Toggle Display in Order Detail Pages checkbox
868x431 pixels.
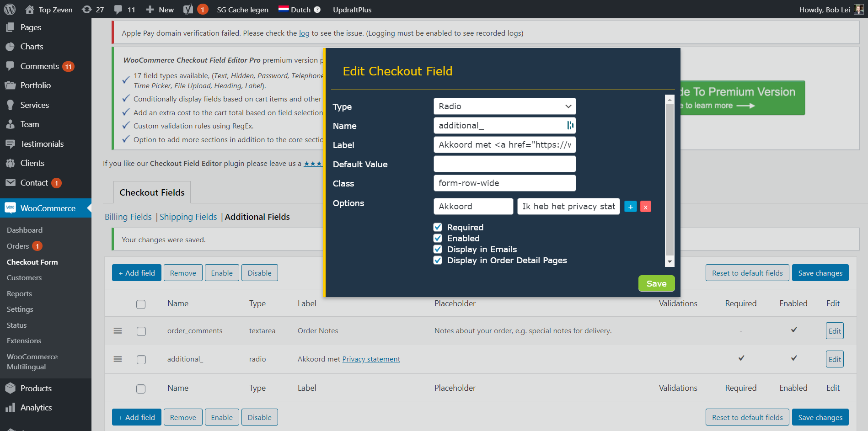point(438,260)
